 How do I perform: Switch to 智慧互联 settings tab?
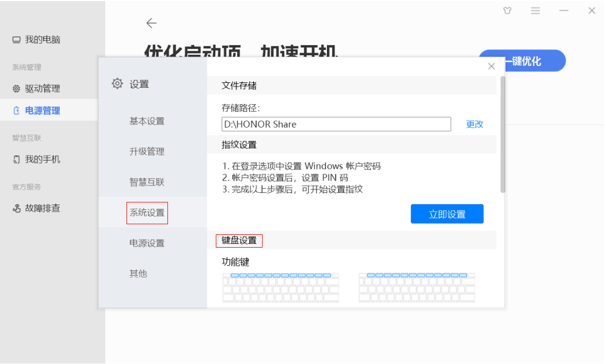click(147, 182)
